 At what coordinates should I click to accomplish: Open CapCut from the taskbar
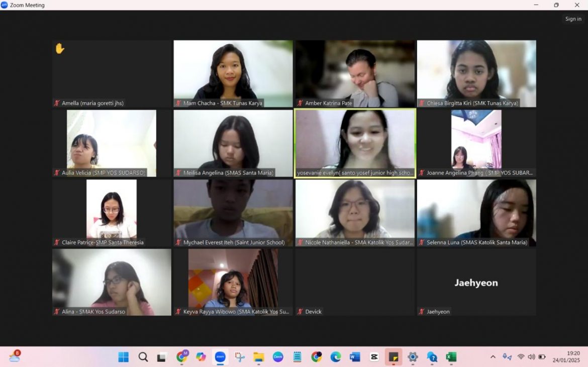(374, 357)
